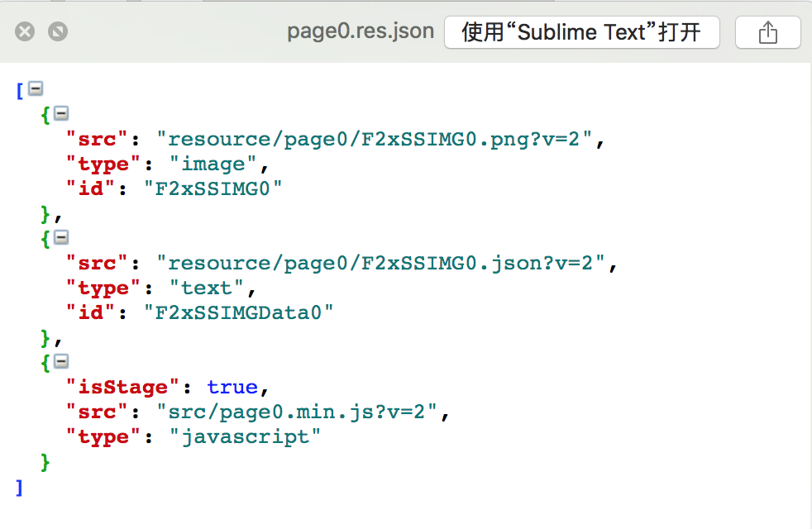Click the "F2xSSIMG0" id value
The width and height of the screenshot is (812, 529).
(213, 188)
